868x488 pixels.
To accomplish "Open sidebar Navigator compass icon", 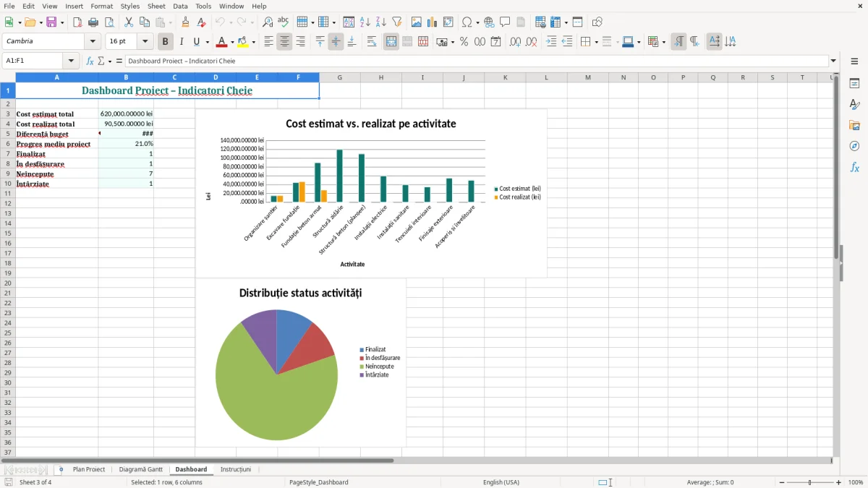I will click(854, 146).
